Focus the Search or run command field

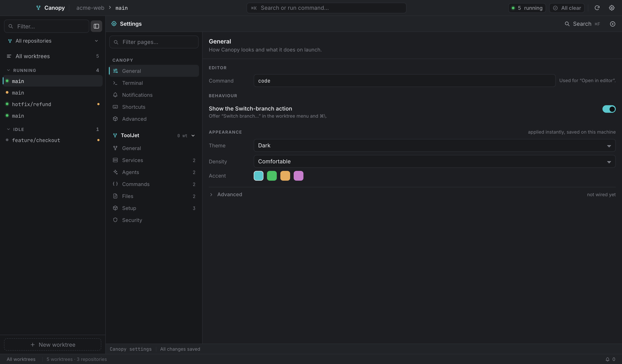pos(326,8)
